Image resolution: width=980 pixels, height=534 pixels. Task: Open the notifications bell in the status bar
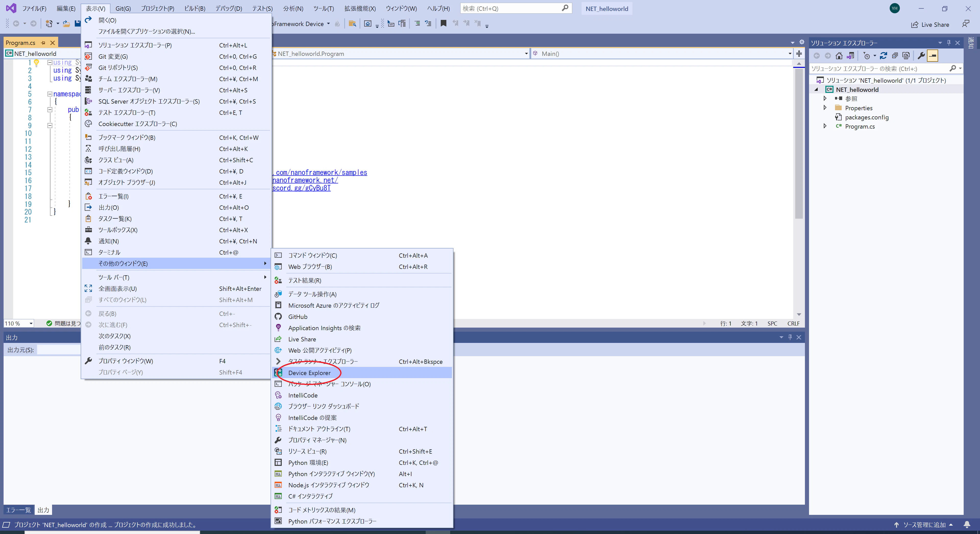pyautogui.click(x=967, y=525)
